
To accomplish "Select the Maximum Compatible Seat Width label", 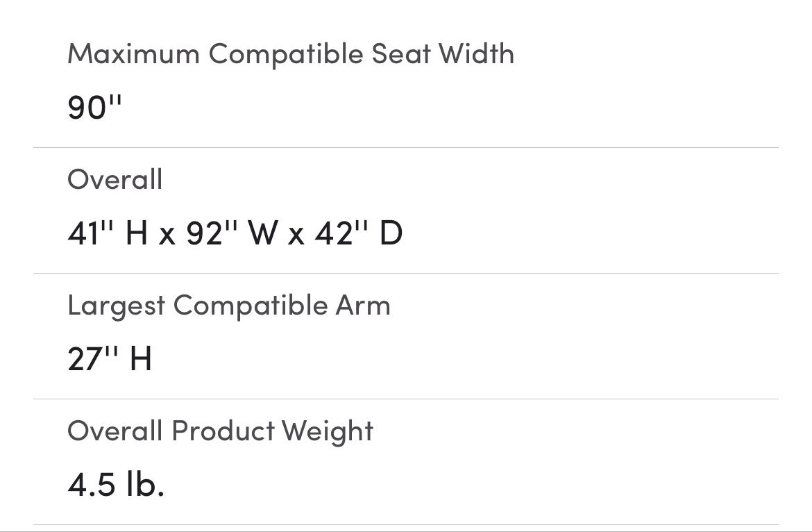I will pyautogui.click(x=291, y=54).
